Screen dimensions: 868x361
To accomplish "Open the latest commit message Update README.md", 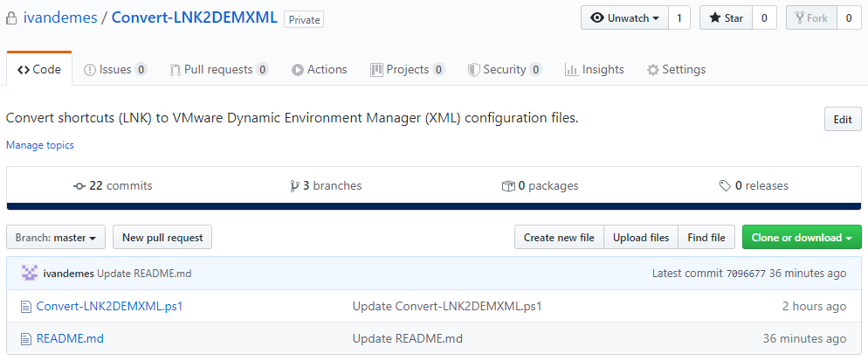I will [x=144, y=274].
